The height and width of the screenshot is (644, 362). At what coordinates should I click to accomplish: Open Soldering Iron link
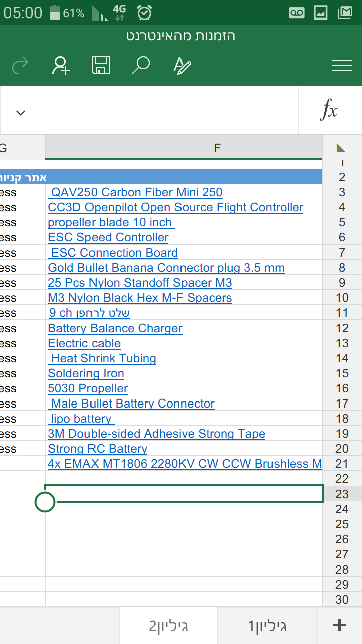point(86,373)
